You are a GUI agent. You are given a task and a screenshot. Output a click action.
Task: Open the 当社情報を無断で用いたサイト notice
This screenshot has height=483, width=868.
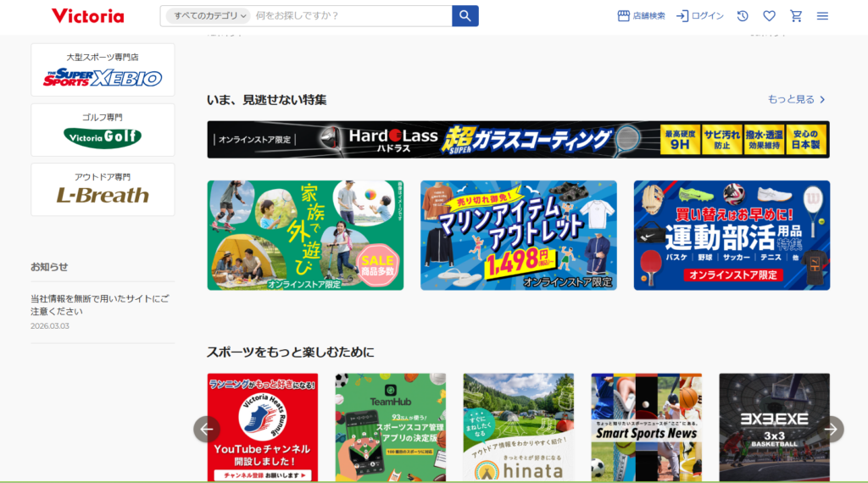click(x=100, y=305)
